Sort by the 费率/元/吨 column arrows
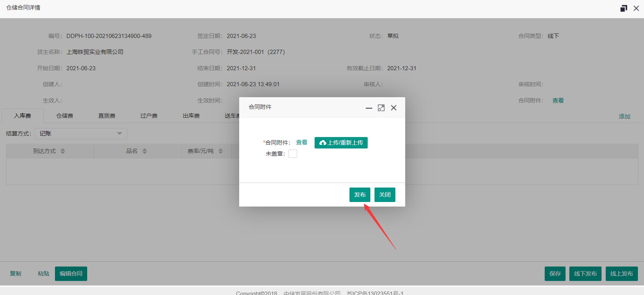Image resolution: width=644 pixels, height=295 pixels. tap(221, 151)
